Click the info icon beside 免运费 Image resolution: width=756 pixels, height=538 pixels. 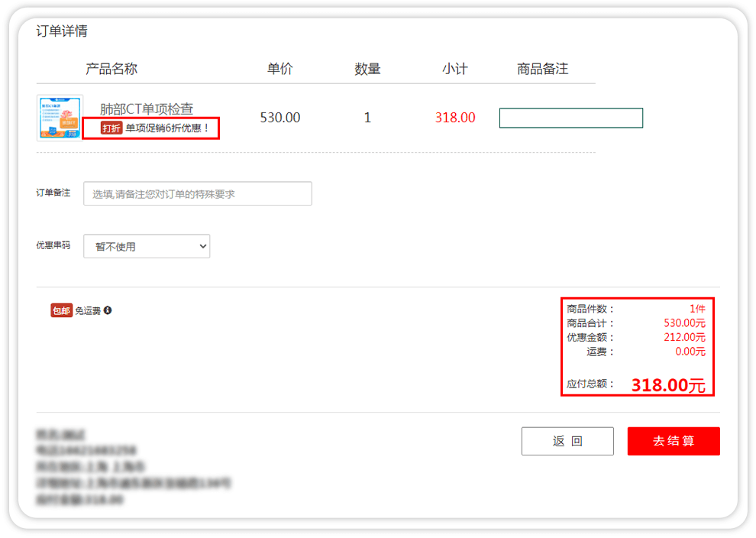pos(108,310)
